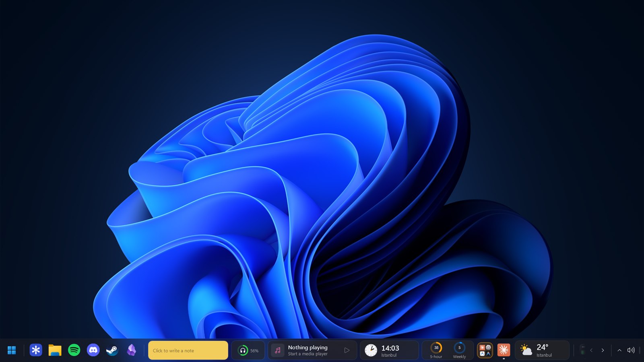Click the 5-hour usage ring
Viewport: 644px width, 362px height.
(x=436, y=348)
